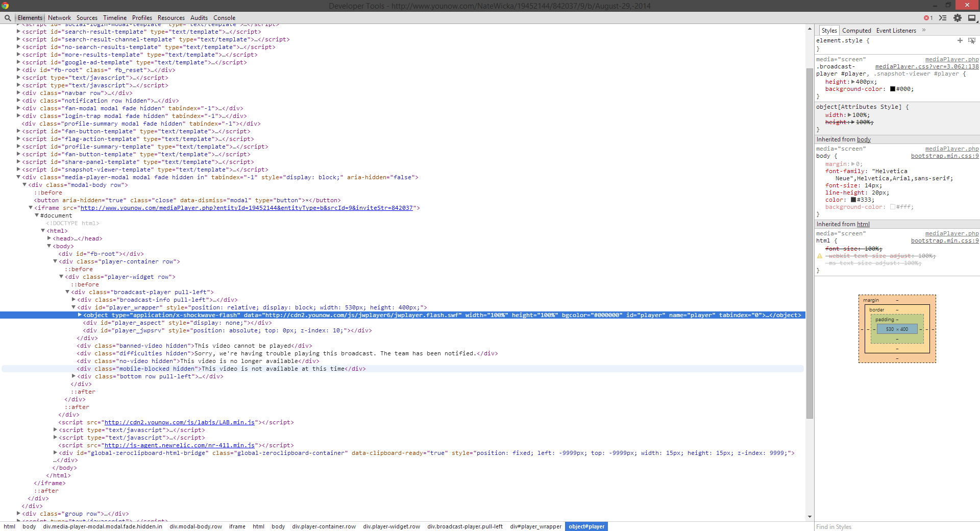This screenshot has height=531, width=980.
Task: Toggle element state icon in Styles pane
Action: click(x=972, y=40)
